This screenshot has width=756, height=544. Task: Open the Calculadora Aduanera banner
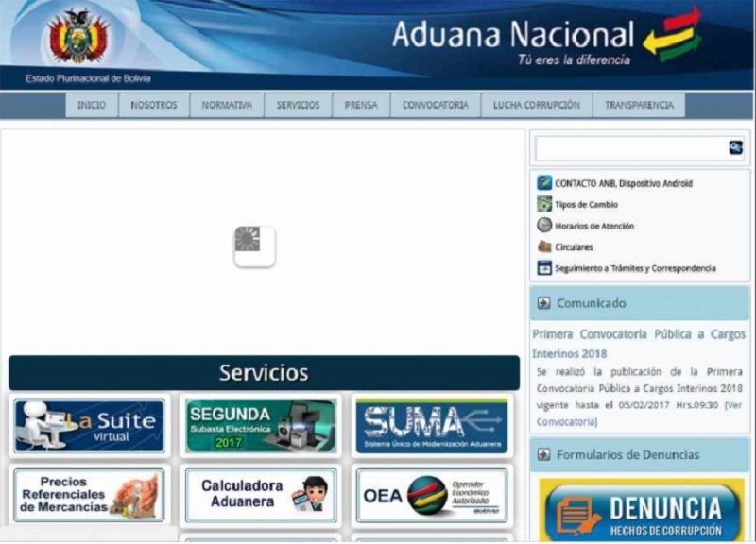(x=261, y=495)
